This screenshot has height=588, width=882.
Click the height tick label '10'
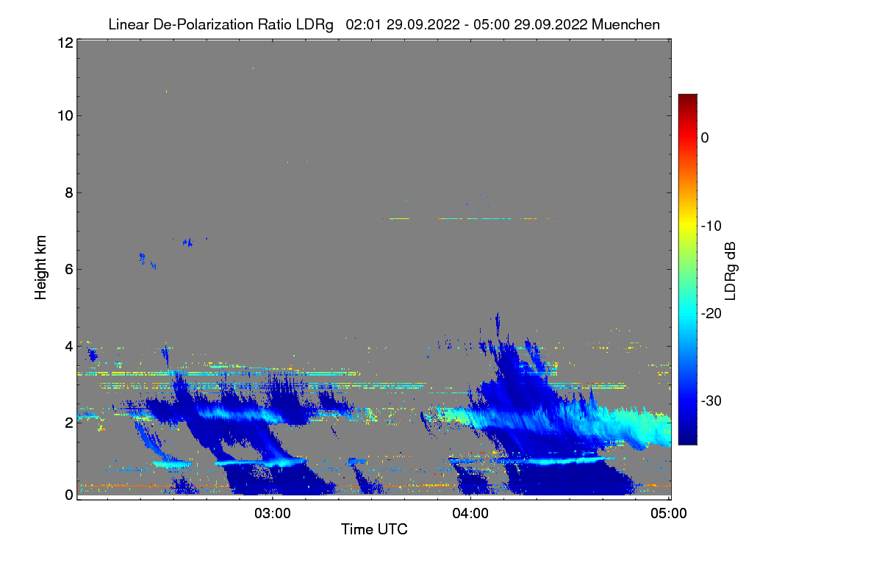tap(64, 115)
